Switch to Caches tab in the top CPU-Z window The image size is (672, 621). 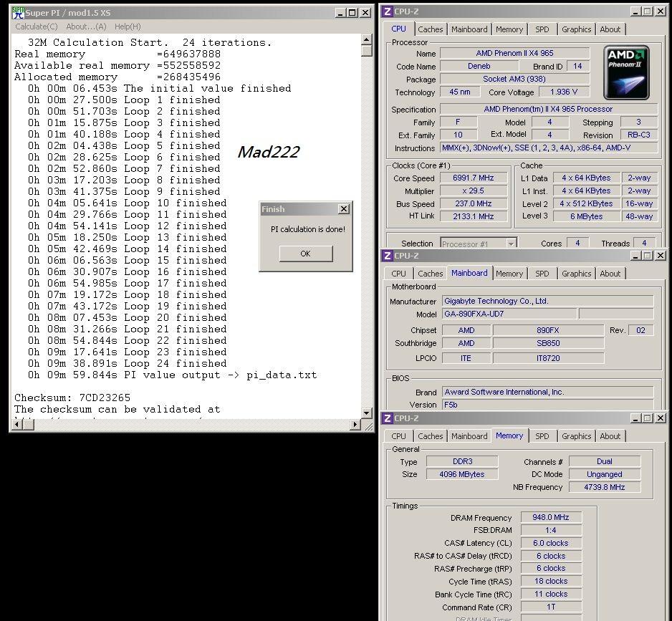coord(431,29)
